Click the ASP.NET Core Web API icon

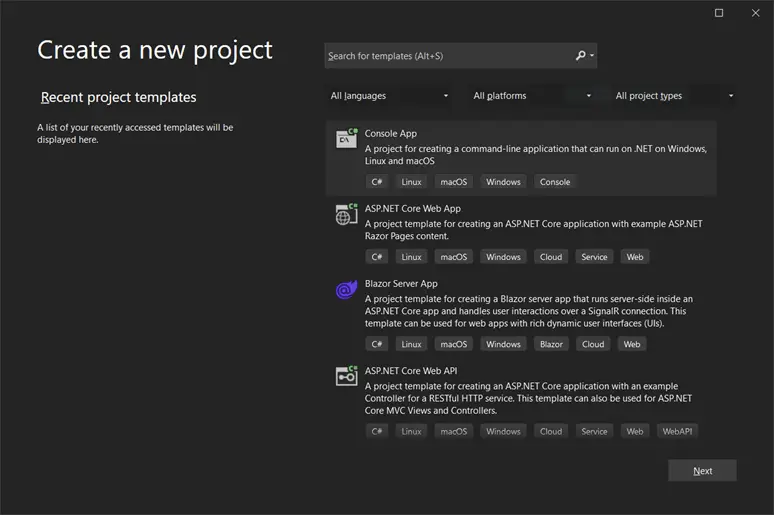click(x=347, y=376)
